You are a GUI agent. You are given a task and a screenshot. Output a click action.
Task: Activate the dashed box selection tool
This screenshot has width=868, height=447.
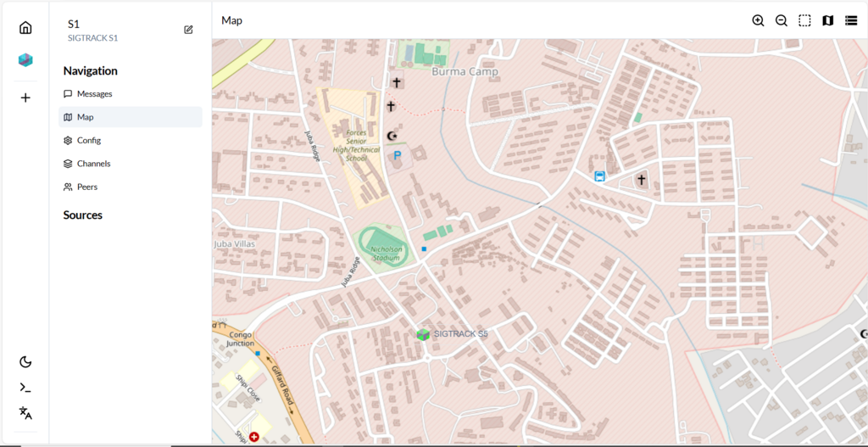[804, 20]
